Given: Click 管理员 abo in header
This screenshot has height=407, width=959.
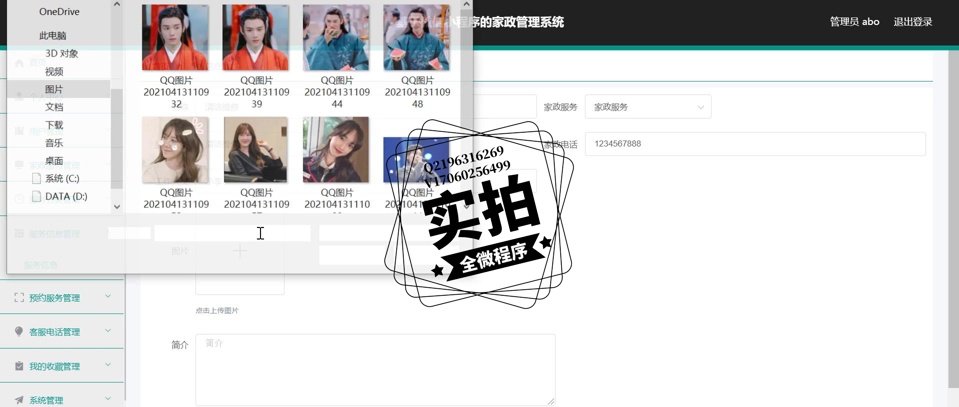Looking at the screenshot, I should pyautogui.click(x=854, y=22).
